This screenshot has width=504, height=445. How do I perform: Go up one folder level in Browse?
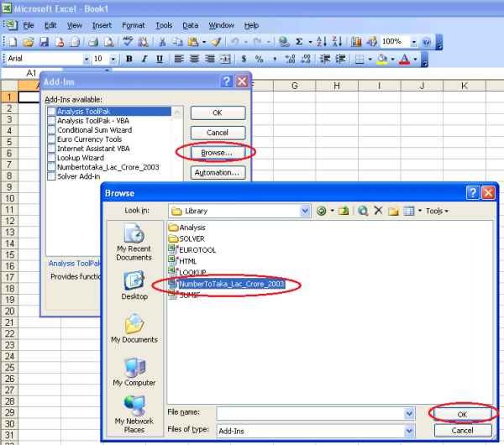(344, 211)
